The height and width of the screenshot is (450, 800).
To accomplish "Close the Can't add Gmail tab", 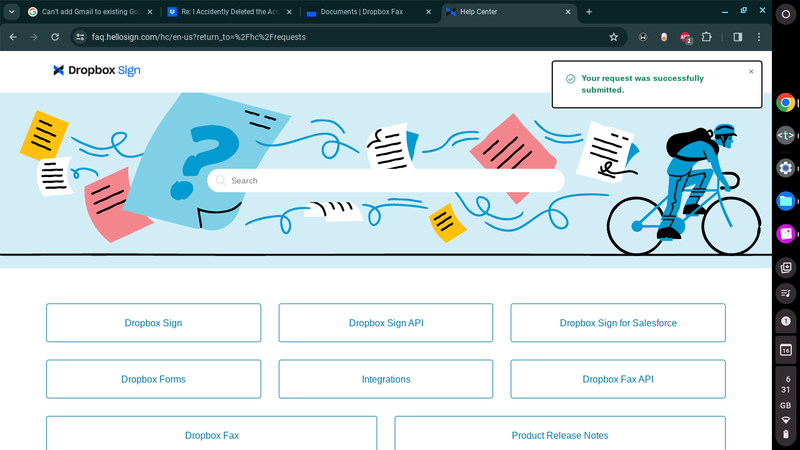I will pos(149,12).
